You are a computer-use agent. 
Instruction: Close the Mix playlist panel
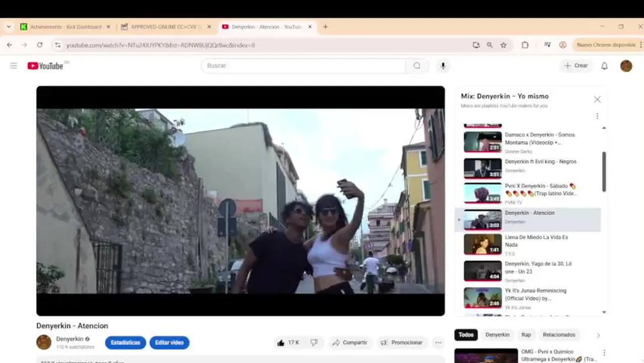597,100
